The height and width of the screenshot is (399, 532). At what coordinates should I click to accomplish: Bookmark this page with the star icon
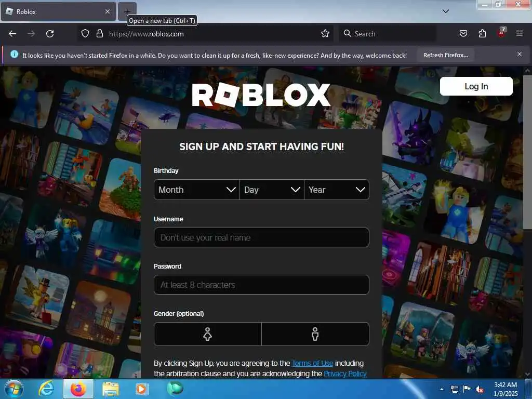point(325,34)
